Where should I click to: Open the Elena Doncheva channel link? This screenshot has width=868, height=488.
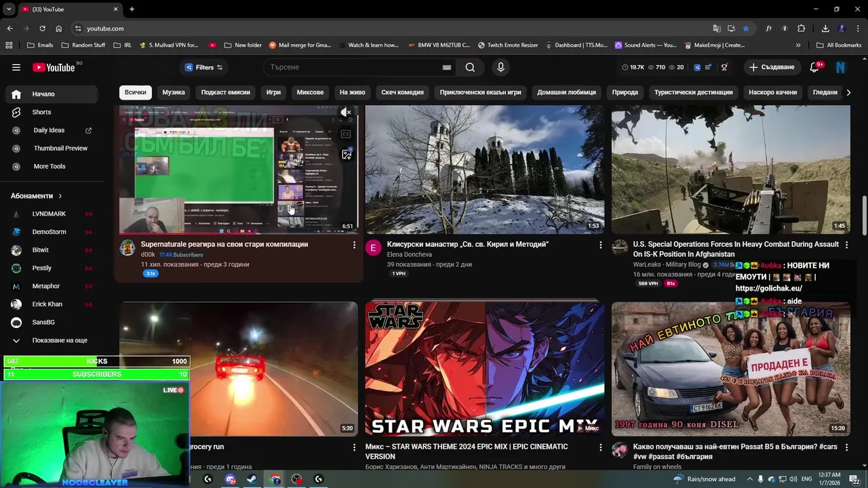409,254
